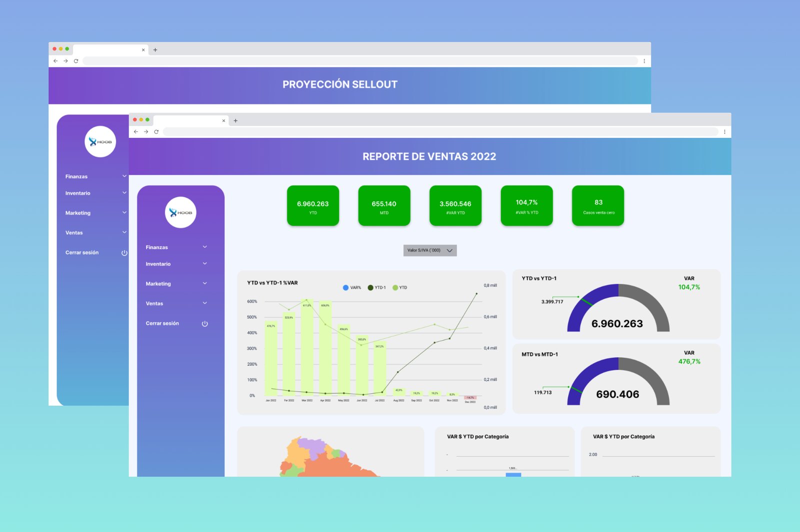Toggle the YTD legend series visibility
Viewport: 800px width, 532px height.
tap(400, 287)
